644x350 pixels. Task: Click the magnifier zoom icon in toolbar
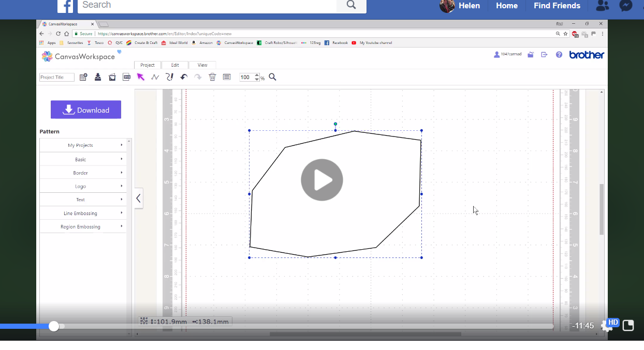pyautogui.click(x=272, y=77)
